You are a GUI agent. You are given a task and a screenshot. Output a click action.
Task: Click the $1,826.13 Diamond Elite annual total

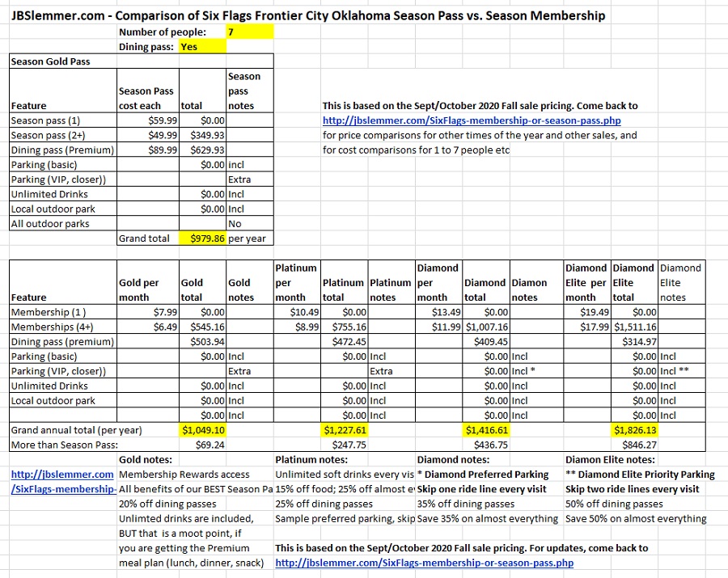pyautogui.click(x=635, y=430)
